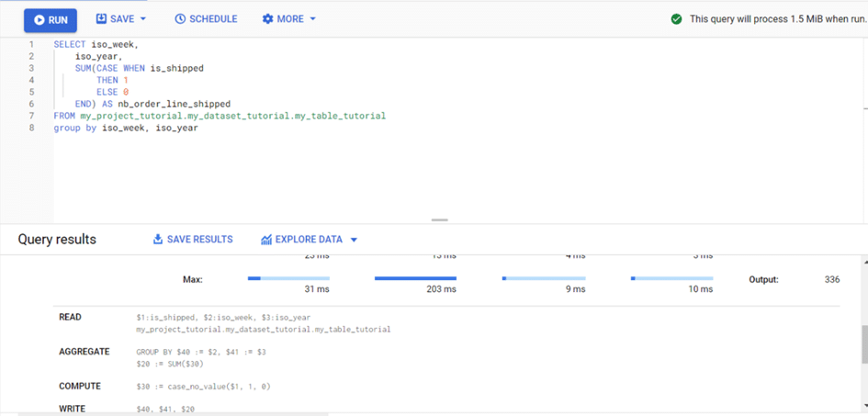868x416 pixels.
Task: Click the editor and results pane divider handle
Action: (x=439, y=220)
